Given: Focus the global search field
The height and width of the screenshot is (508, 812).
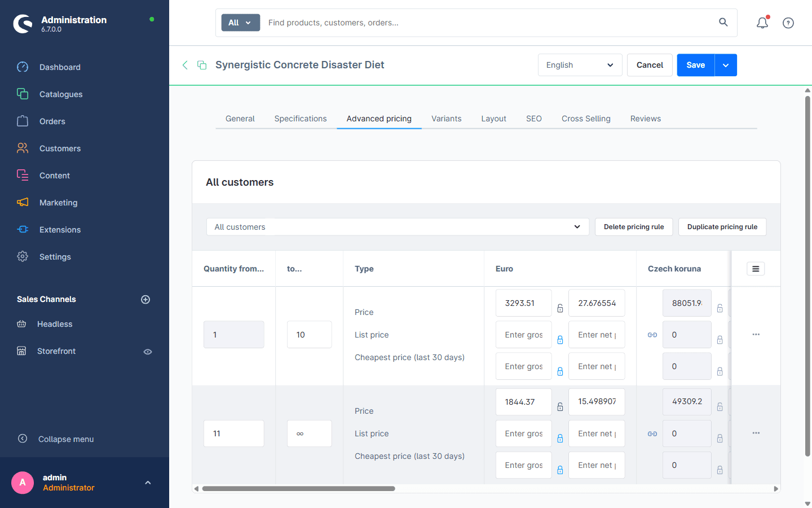Looking at the screenshot, I should [488, 23].
